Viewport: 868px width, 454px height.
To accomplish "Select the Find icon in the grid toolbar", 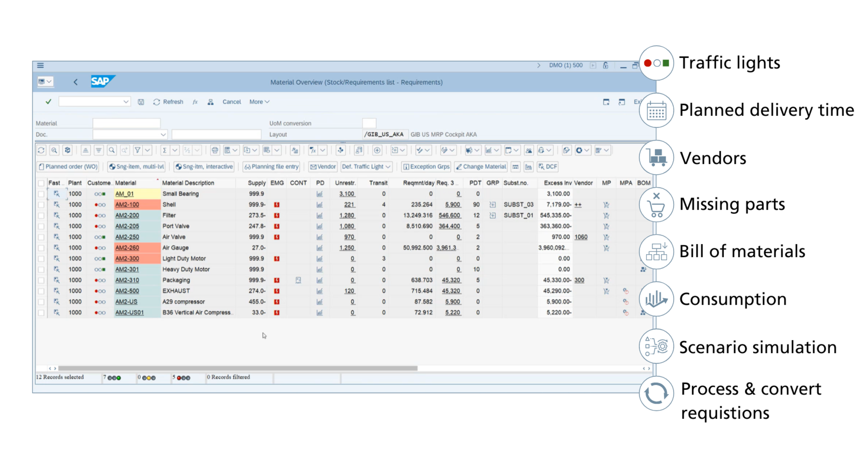I will click(x=112, y=150).
